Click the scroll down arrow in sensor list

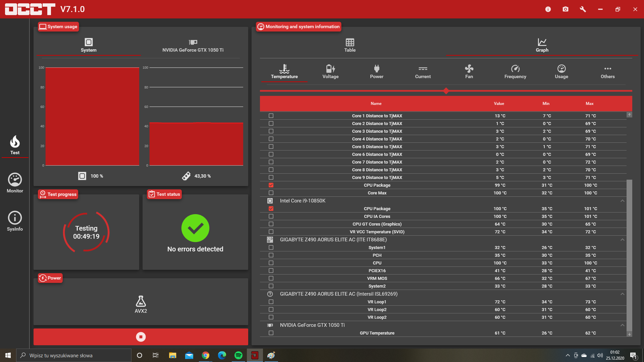630,334
